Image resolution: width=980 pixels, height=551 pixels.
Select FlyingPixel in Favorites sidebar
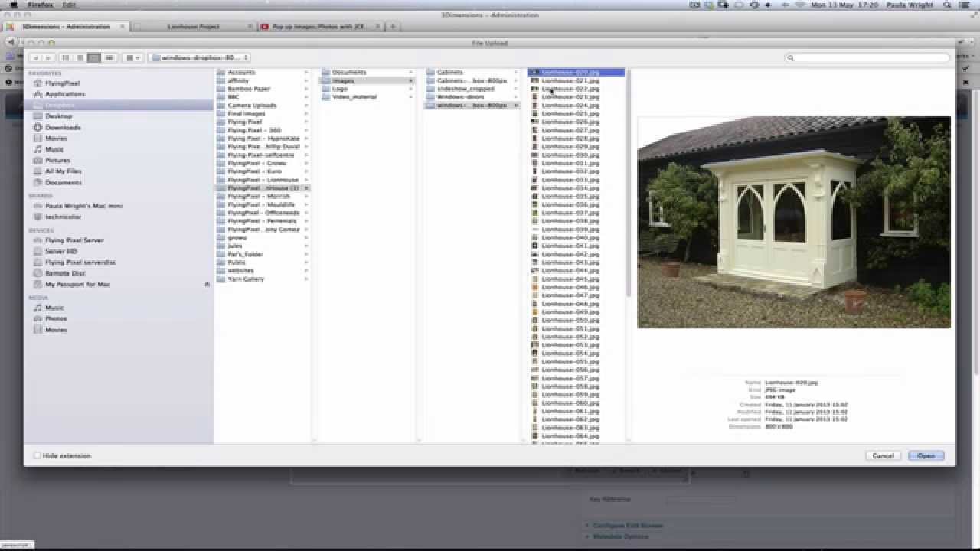click(62, 83)
